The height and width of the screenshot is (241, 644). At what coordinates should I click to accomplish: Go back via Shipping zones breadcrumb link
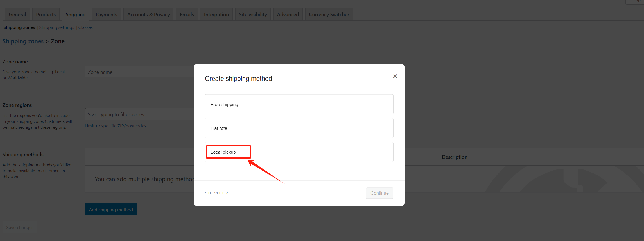point(23,41)
